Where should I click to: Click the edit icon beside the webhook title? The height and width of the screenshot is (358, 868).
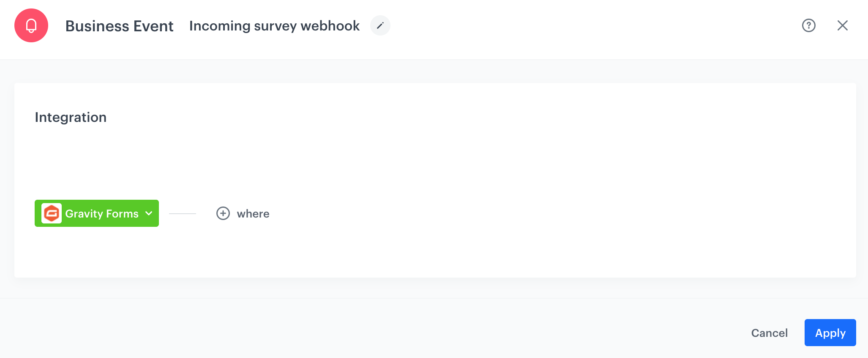point(380,25)
